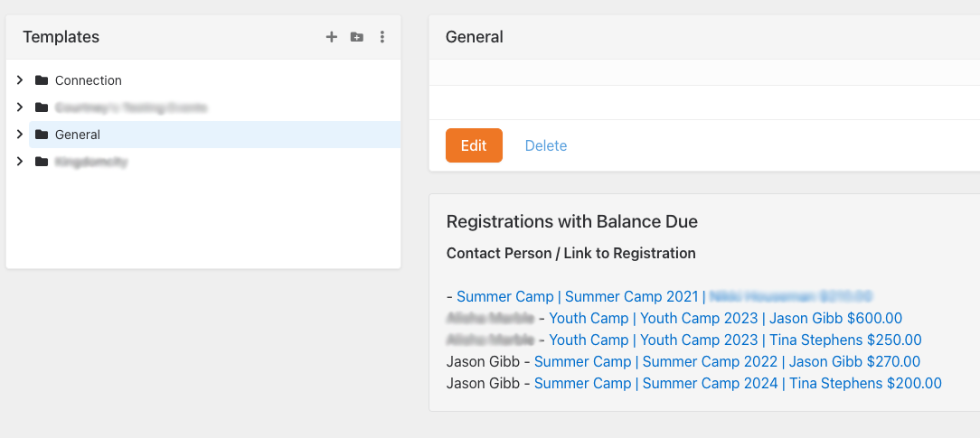The width and height of the screenshot is (980, 438).
Task: Select the Connection tree item
Action: point(88,80)
